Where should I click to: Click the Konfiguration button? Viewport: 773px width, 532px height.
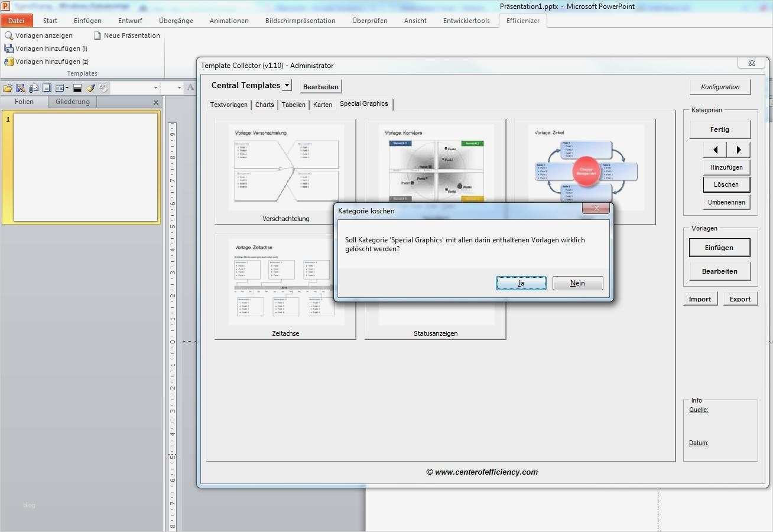[720, 87]
